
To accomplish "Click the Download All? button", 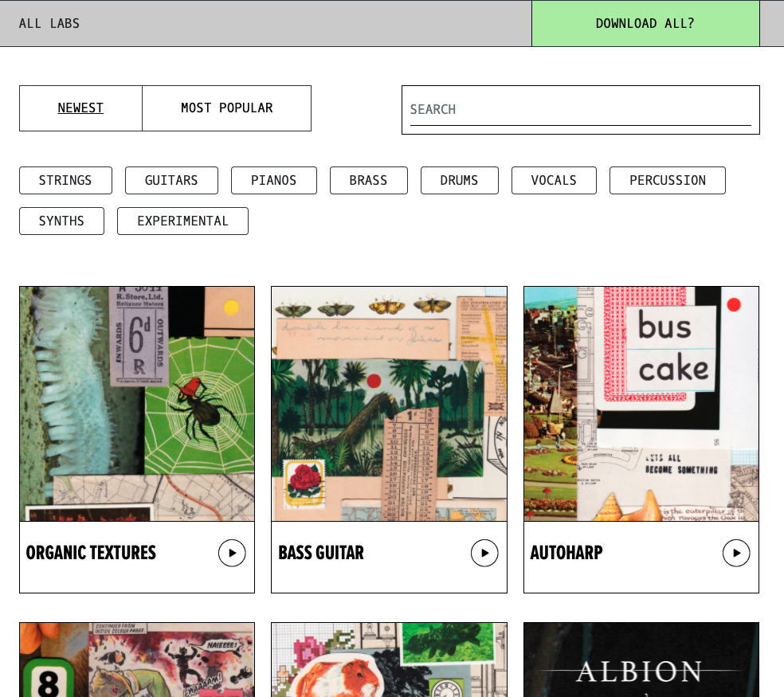I will [x=645, y=24].
